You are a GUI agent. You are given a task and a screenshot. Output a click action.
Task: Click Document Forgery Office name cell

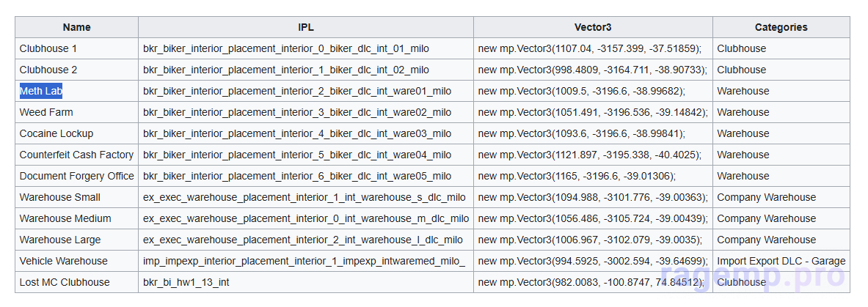click(x=76, y=176)
